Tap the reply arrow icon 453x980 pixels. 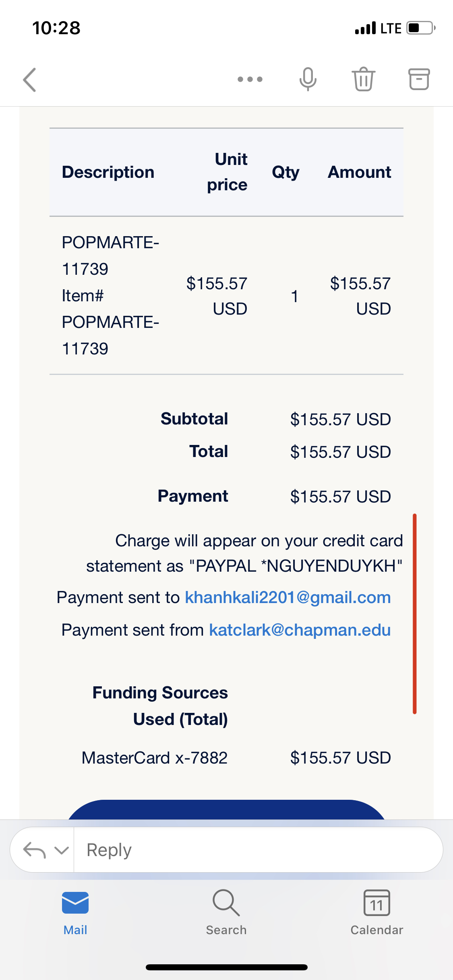[x=34, y=850]
